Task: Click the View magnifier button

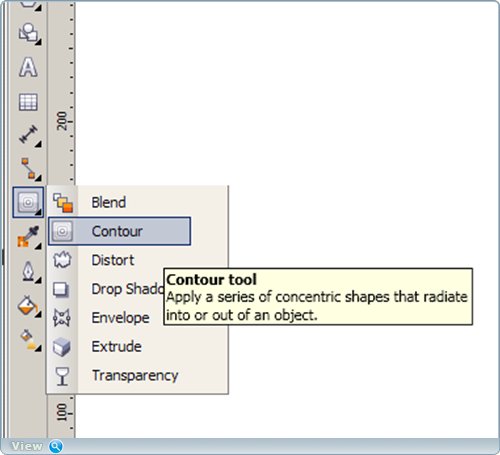Action: 56,446
